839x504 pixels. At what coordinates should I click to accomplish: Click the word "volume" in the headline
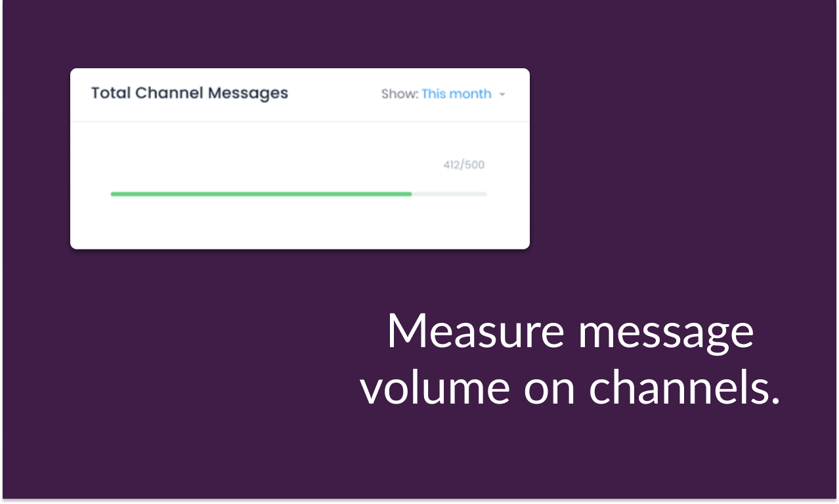pos(435,386)
